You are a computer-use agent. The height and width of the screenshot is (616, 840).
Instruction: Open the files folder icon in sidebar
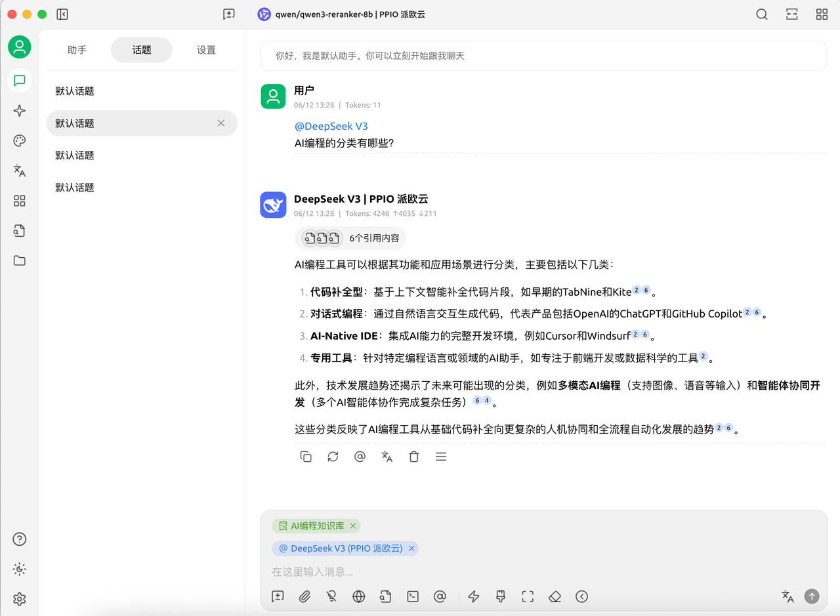(x=19, y=261)
